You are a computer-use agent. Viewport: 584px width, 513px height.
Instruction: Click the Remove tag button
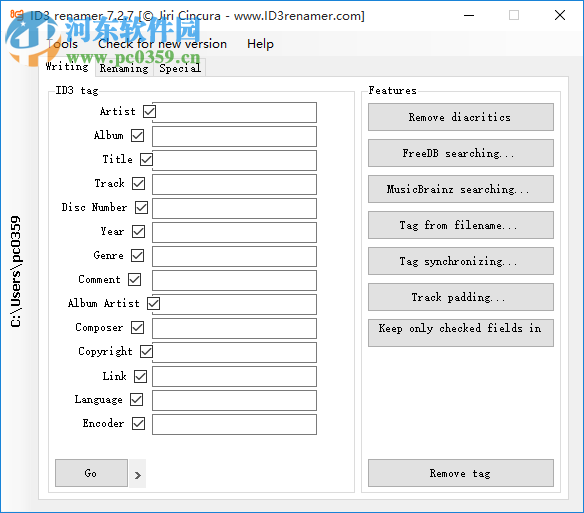(461, 473)
